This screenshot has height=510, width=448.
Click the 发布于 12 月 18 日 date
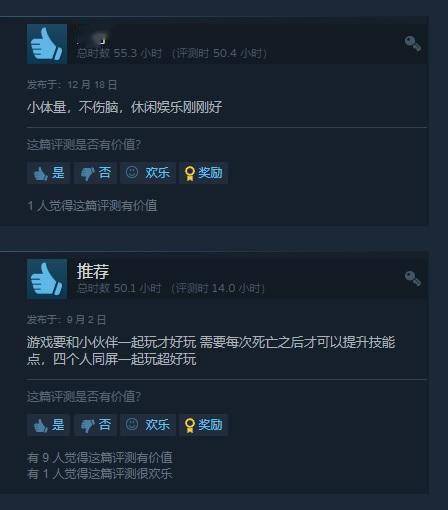pos(72,85)
